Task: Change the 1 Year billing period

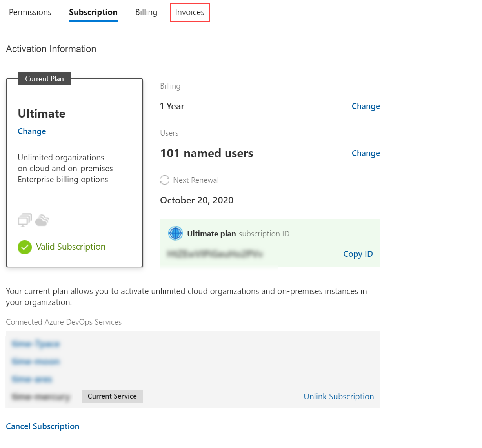Action: coord(366,106)
